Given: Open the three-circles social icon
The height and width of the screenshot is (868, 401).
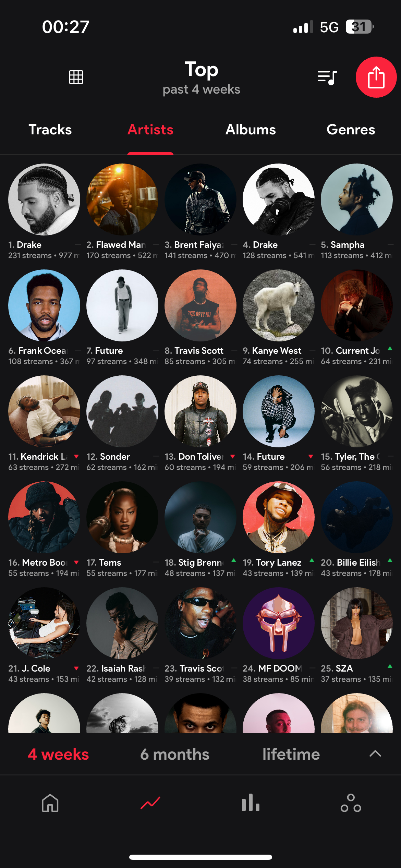Looking at the screenshot, I should pyautogui.click(x=351, y=803).
